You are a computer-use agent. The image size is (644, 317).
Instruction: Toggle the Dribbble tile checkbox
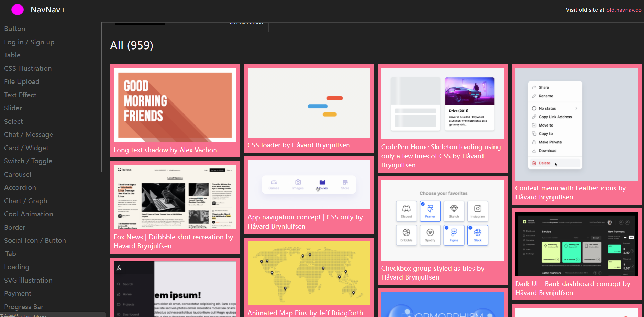(406, 235)
